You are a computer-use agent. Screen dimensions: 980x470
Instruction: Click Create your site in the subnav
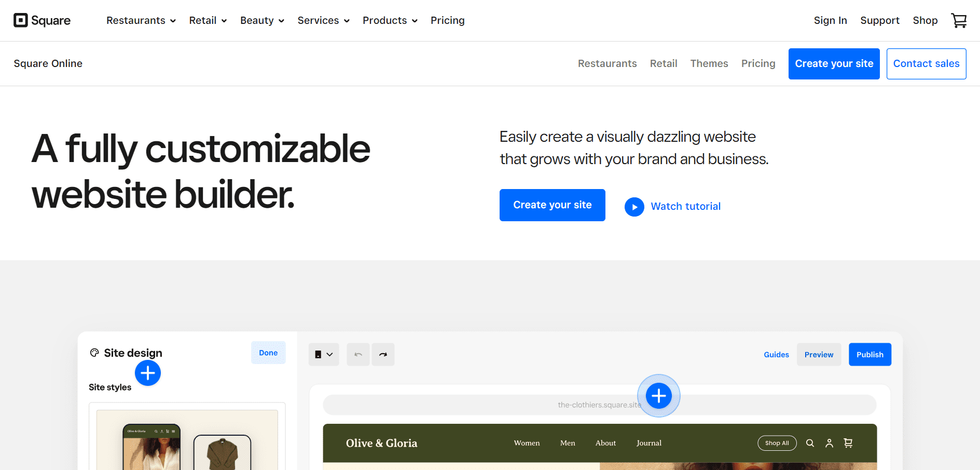pos(834,64)
